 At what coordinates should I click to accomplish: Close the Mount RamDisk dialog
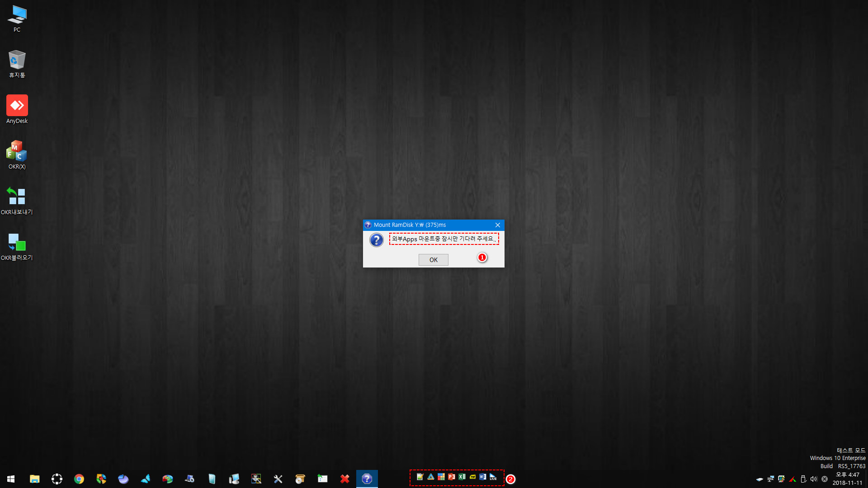(497, 225)
